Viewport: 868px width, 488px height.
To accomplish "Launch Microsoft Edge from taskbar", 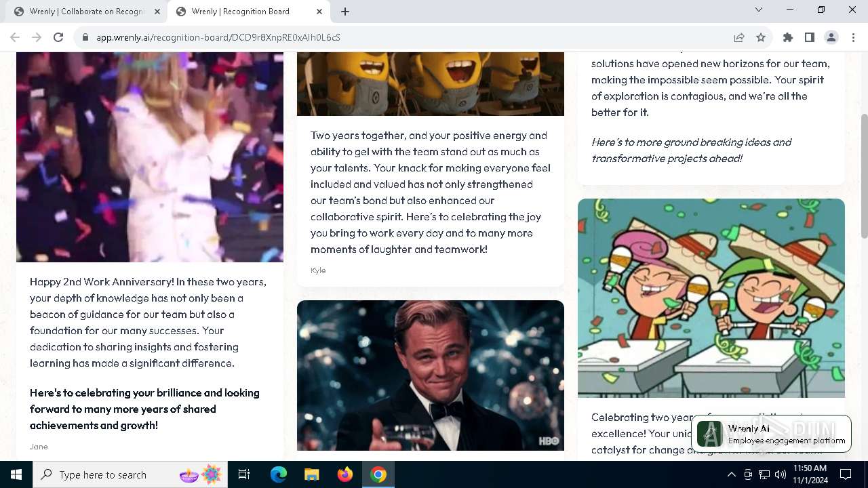I will click(279, 474).
